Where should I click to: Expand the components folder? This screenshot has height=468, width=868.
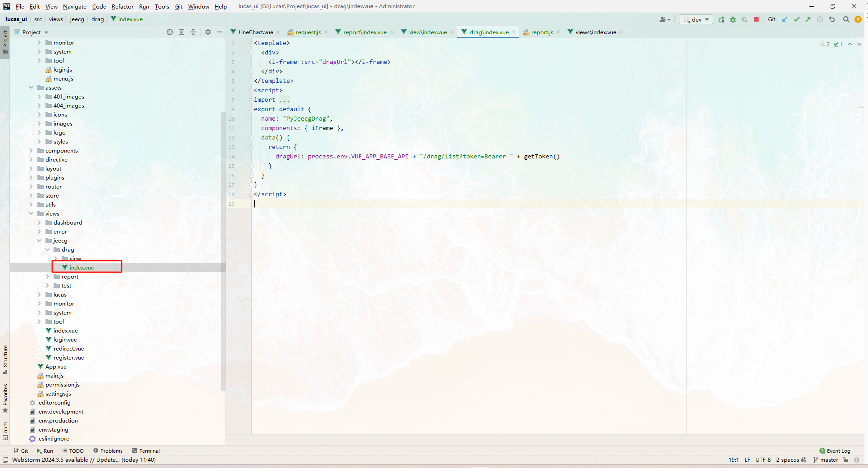tap(31, 151)
